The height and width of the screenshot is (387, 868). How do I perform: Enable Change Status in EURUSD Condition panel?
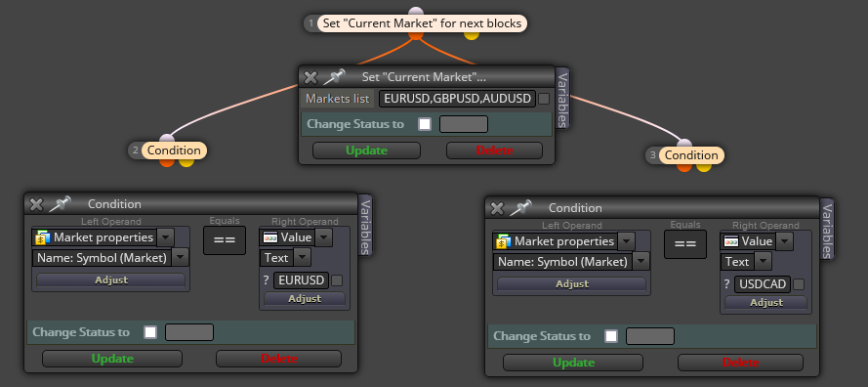[x=150, y=332]
